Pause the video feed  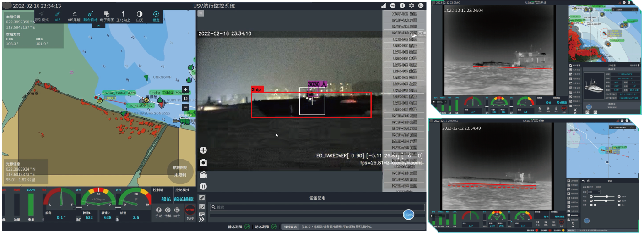click(203, 187)
